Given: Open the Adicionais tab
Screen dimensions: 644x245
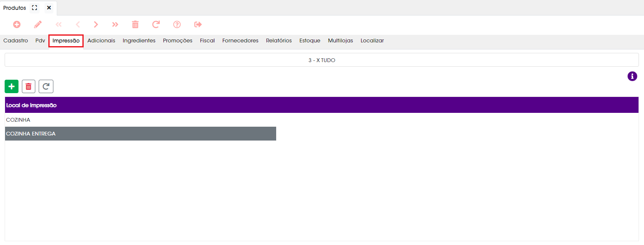Looking at the screenshot, I should click(101, 41).
